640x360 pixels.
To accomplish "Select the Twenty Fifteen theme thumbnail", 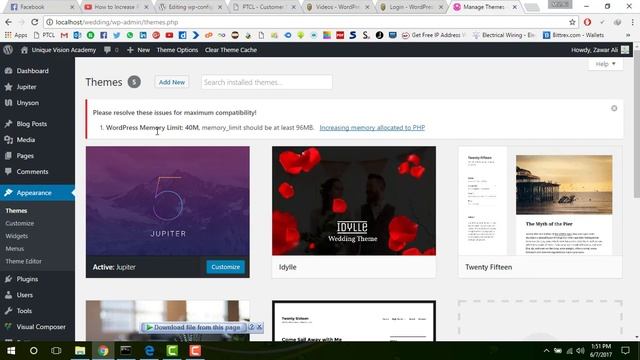I will tap(540, 201).
